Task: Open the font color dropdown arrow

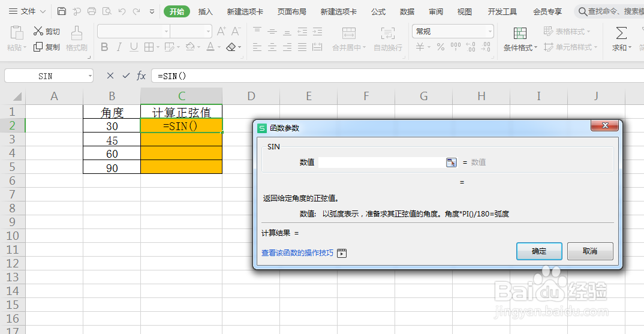Action: (219, 47)
